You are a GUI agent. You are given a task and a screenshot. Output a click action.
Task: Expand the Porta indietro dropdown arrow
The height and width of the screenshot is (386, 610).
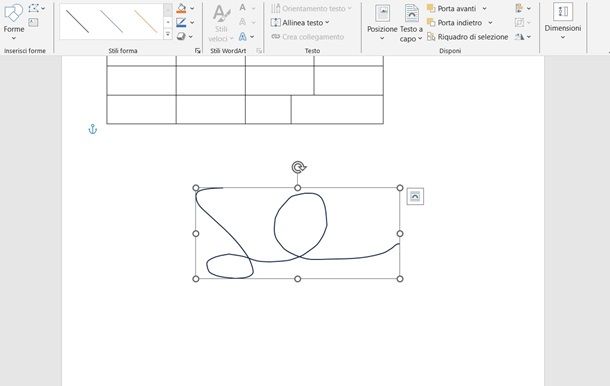tap(490, 23)
